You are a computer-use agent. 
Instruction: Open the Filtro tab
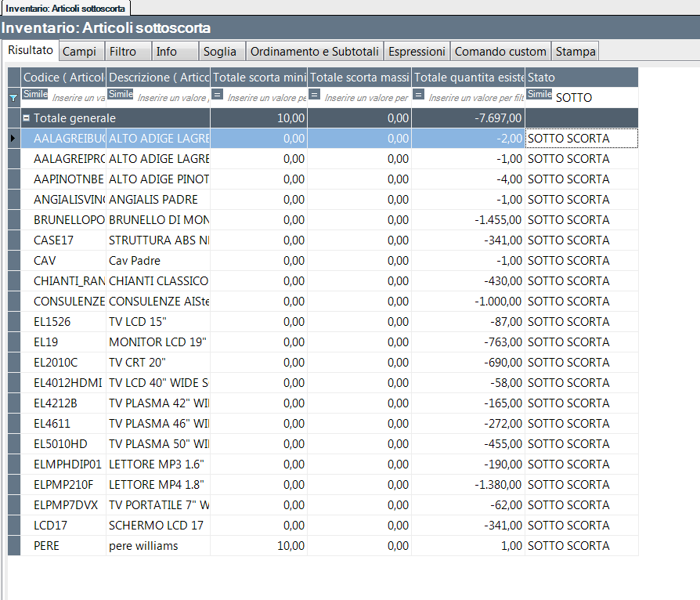pyautogui.click(x=123, y=52)
